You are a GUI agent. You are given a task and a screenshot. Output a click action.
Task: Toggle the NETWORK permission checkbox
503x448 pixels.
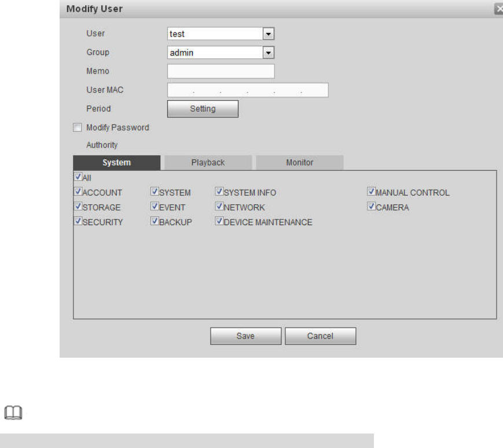coord(219,206)
